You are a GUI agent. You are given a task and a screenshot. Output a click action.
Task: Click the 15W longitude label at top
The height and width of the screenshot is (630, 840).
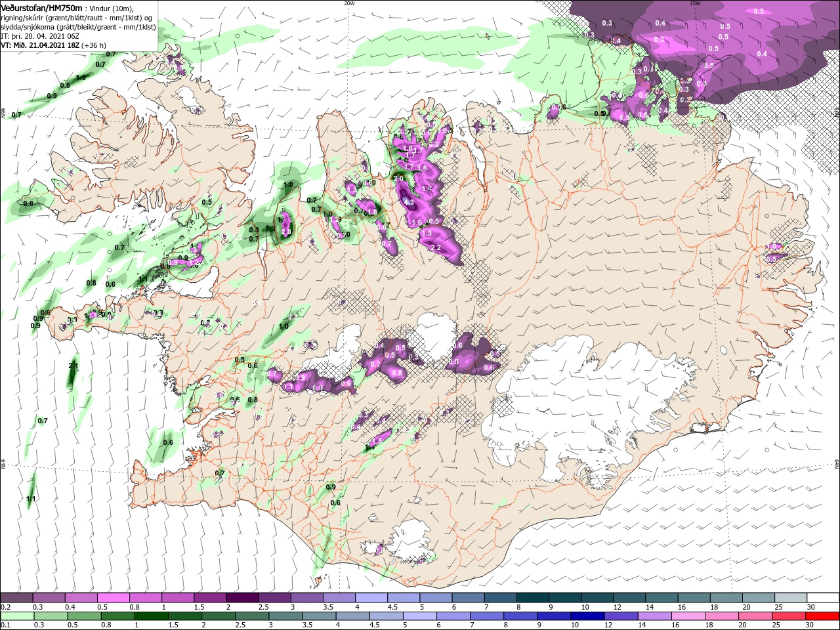coord(695,3)
